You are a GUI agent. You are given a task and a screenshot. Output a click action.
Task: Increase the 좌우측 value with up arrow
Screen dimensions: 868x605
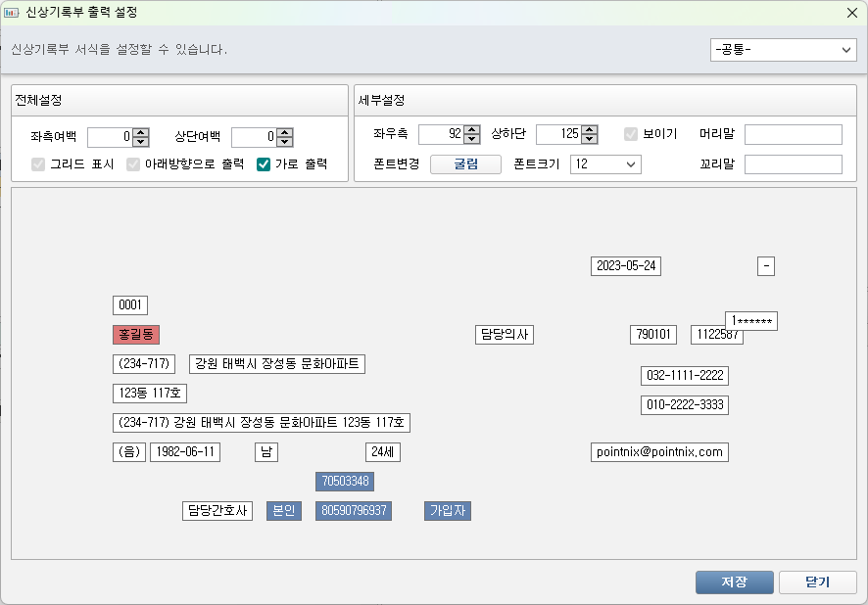[472, 129]
